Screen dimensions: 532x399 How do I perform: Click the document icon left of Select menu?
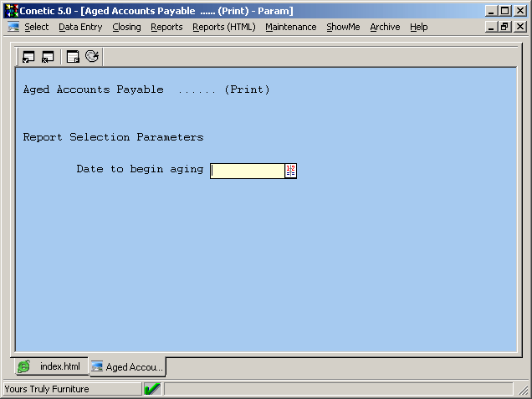(13, 27)
